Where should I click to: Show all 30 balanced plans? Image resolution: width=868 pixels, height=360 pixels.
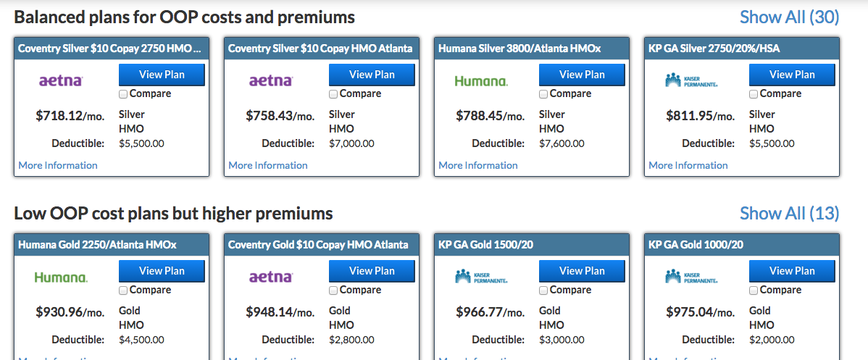[x=790, y=17]
